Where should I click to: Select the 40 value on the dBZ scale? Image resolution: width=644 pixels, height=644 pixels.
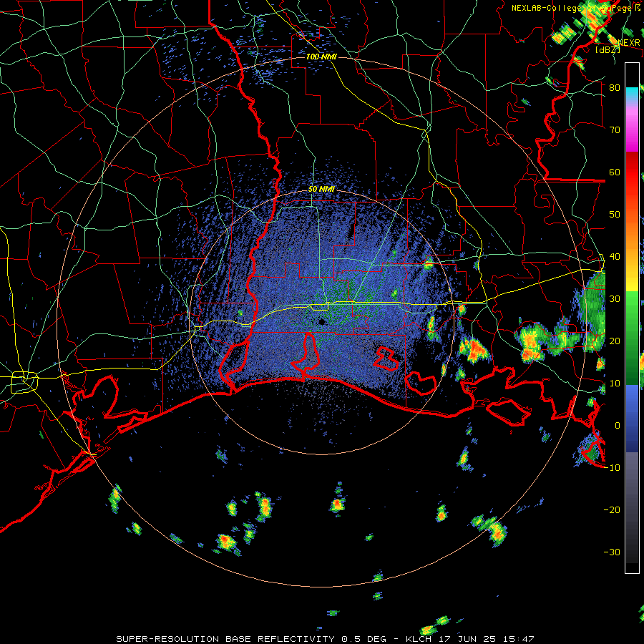615,257
